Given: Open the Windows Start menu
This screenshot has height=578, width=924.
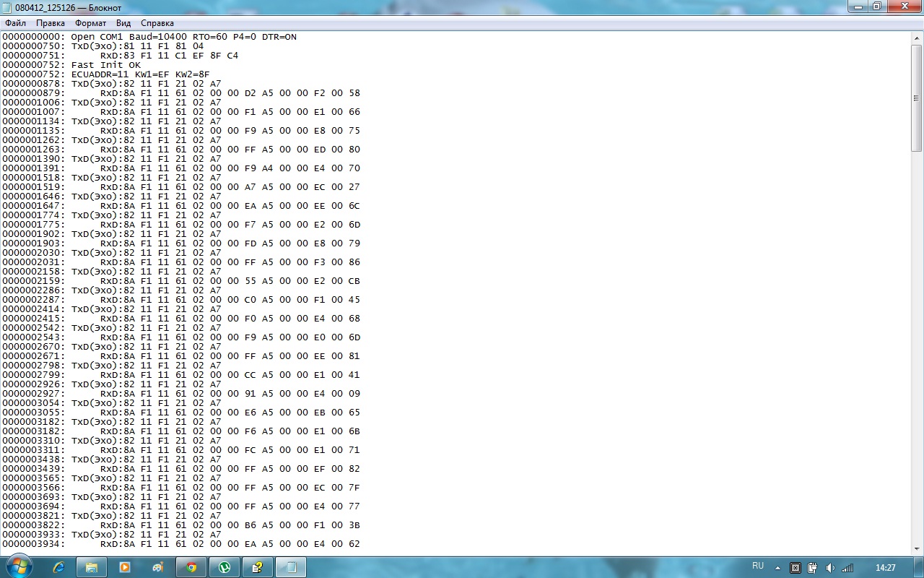Looking at the screenshot, I should click(x=17, y=566).
